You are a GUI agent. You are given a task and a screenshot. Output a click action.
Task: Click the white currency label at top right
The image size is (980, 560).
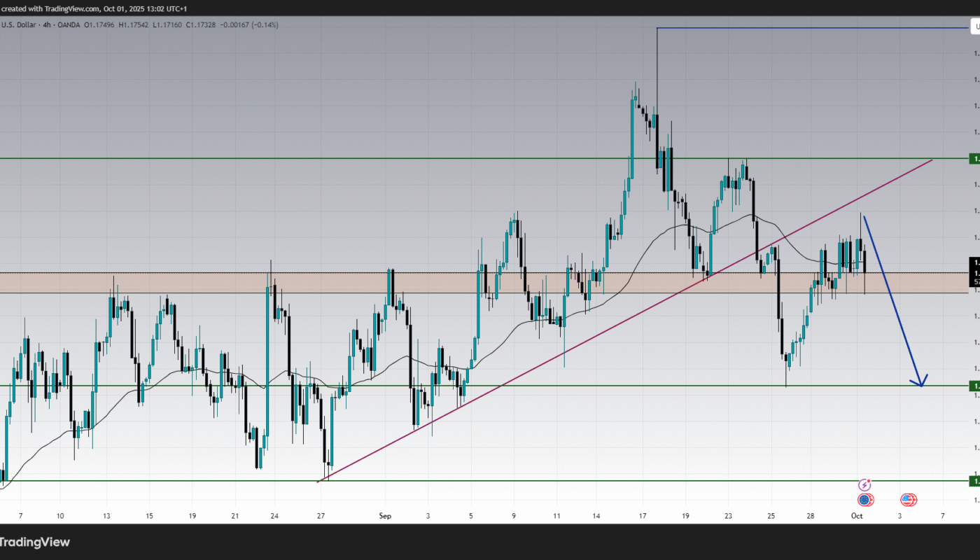click(x=974, y=28)
